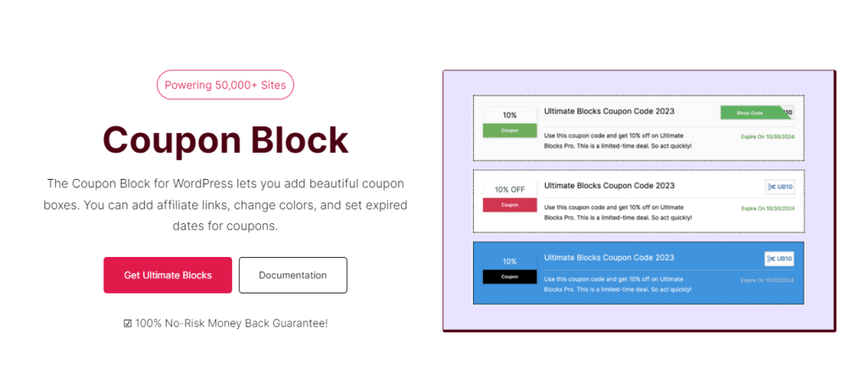Image resolution: width=868 pixels, height=374 pixels.
Task: Click the green Coupon label swatch
Action: coord(509,131)
